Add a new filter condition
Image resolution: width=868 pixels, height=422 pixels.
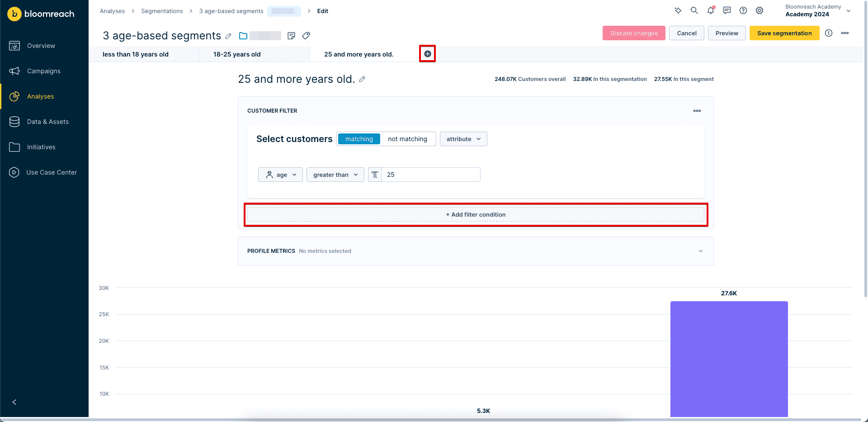coord(476,214)
